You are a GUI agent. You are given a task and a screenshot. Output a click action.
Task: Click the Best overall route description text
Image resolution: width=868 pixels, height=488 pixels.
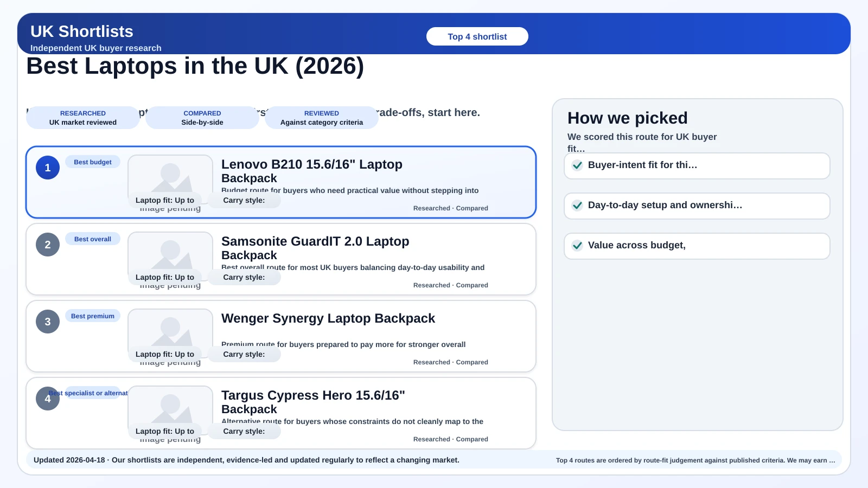point(353,267)
